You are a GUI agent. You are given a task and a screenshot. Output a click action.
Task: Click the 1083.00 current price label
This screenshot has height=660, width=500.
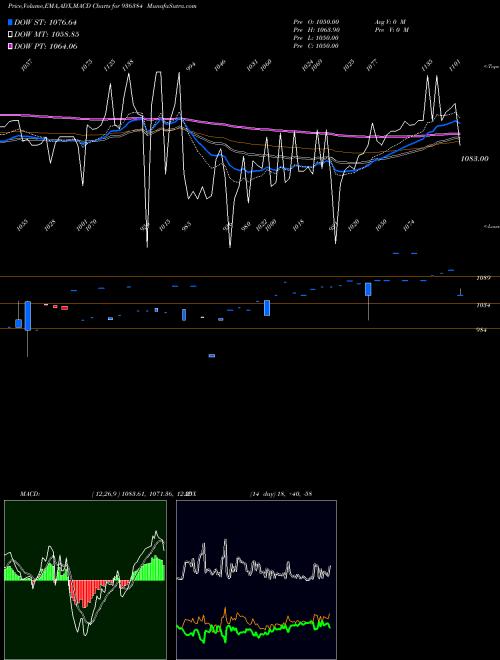(x=474, y=159)
